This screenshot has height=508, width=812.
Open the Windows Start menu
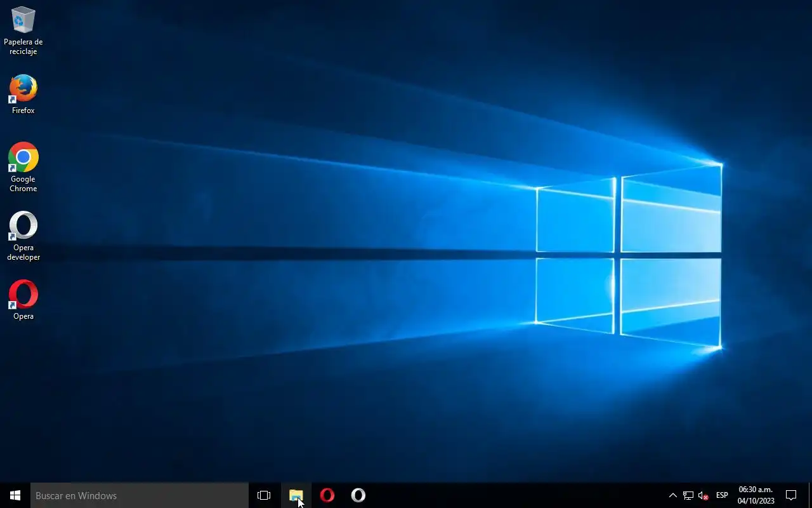(15, 495)
